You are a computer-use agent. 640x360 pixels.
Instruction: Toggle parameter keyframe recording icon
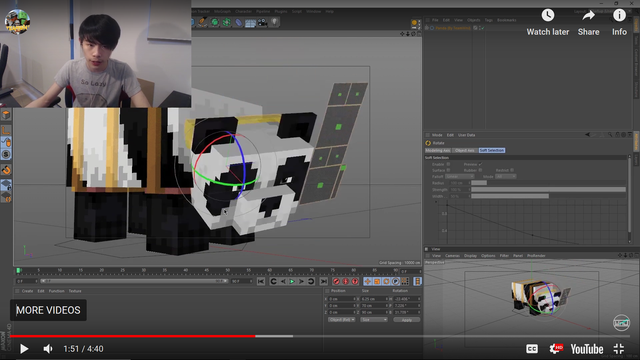coord(395,281)
